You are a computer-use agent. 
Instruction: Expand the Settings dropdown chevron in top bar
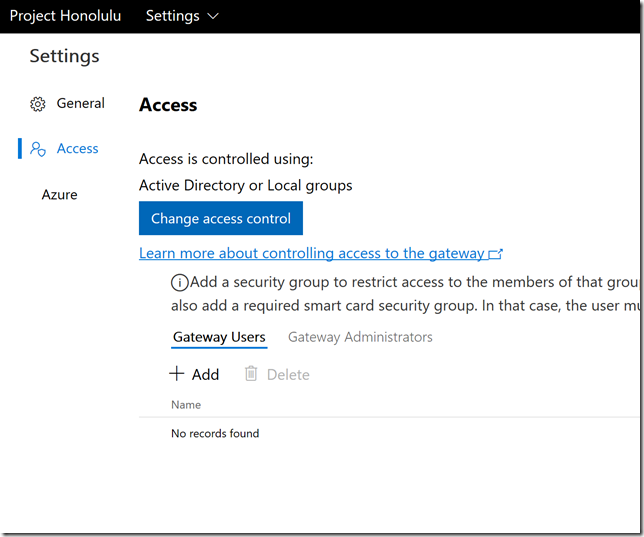tap(213, 16)
